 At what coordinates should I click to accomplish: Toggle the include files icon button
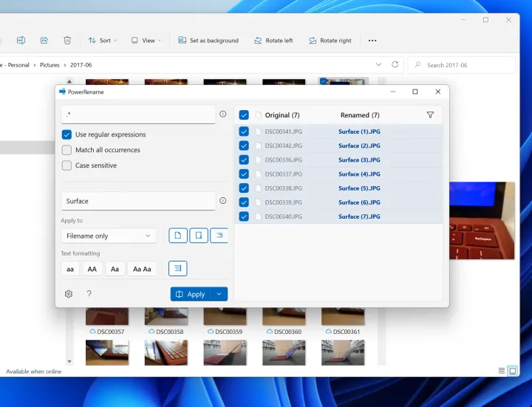(x=178, y=236)
